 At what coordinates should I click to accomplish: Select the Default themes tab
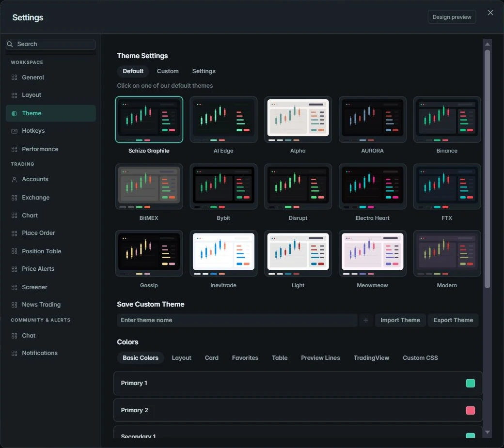(133, 71)
